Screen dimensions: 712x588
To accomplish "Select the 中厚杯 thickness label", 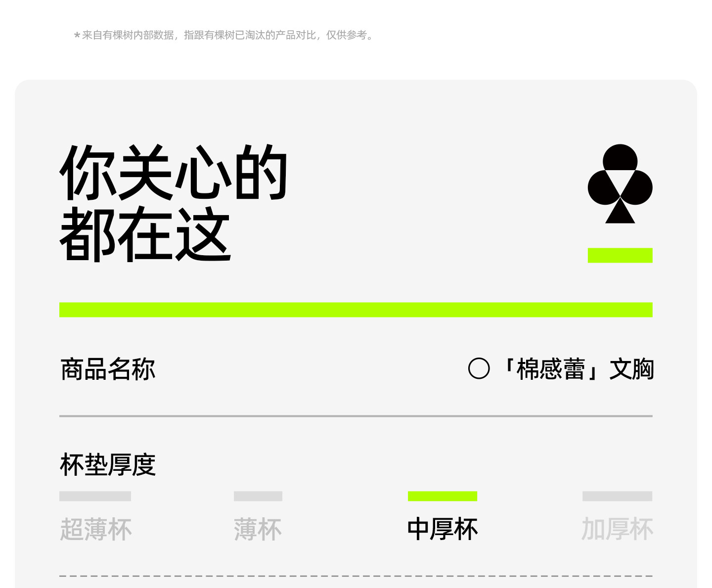I will (443, 529).
